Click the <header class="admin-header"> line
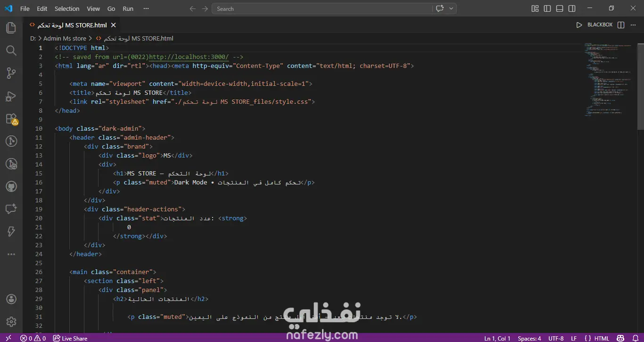This screenshot has height=342, width=644. click(122, 137)
